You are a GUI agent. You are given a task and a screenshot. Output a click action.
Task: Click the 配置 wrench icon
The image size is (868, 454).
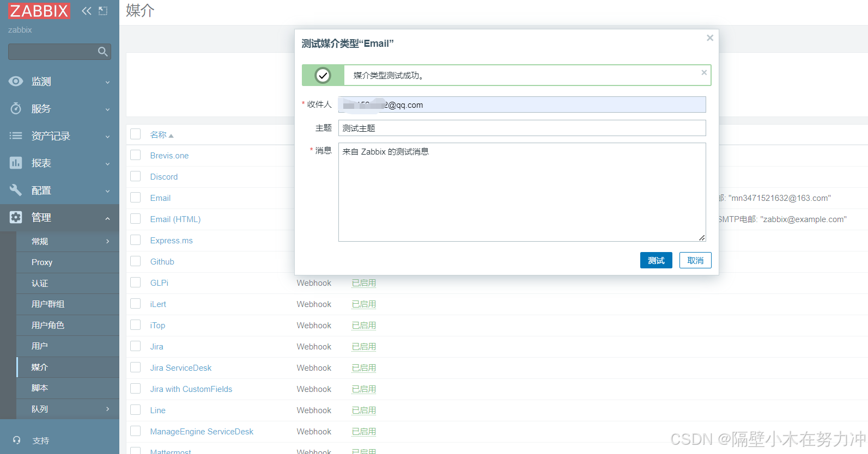click(16, 190)
